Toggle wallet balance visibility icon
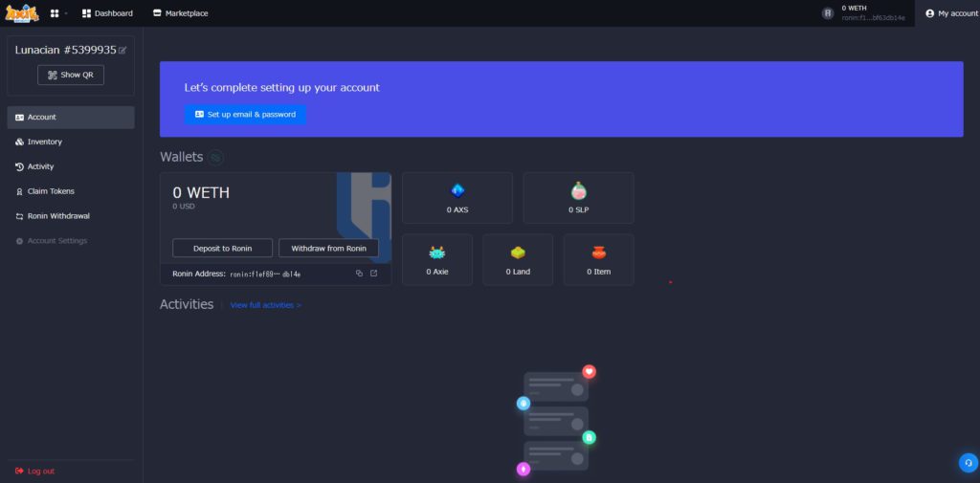 coord(216,157)
